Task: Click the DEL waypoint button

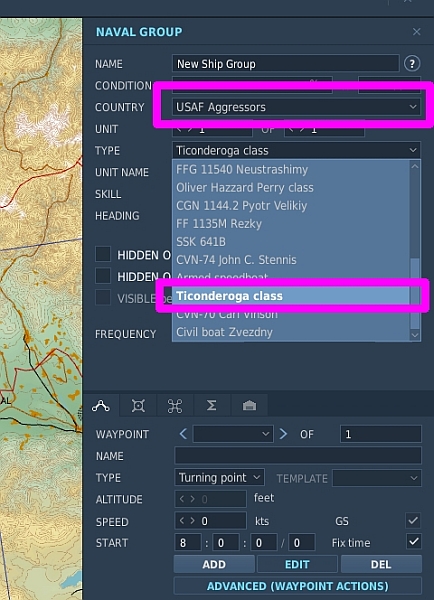Action: (x=381, y=564)
